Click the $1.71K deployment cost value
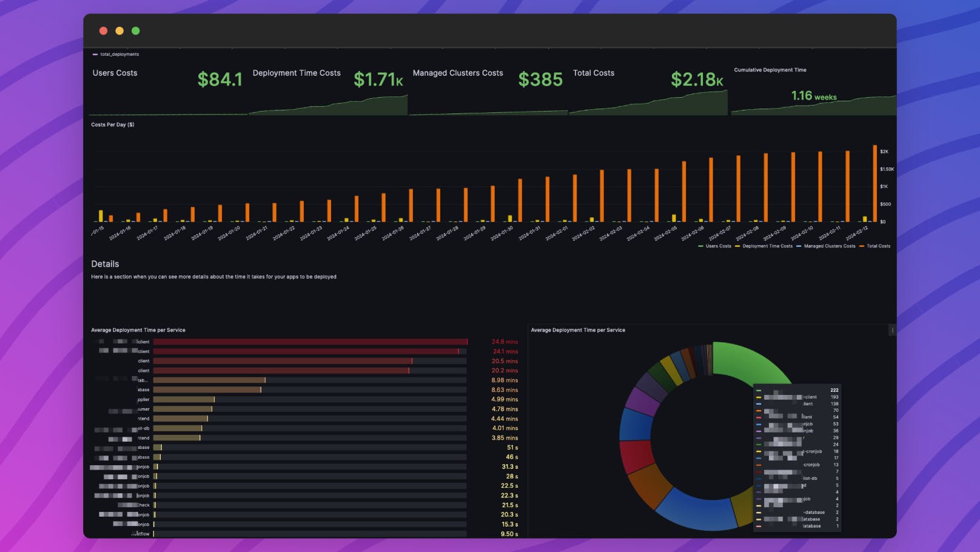The image size is (980, 552). pyautogui.click(x=378, y=79)
